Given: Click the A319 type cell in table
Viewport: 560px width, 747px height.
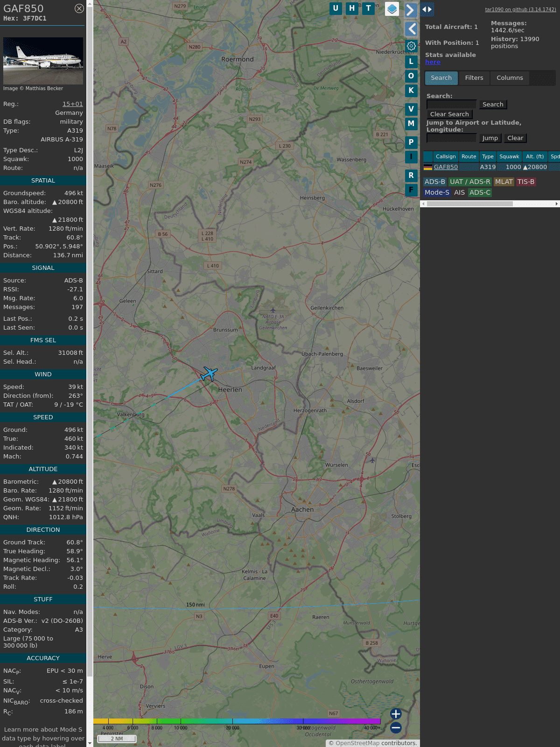Looking at the screenshot, I should click(488, 167).
